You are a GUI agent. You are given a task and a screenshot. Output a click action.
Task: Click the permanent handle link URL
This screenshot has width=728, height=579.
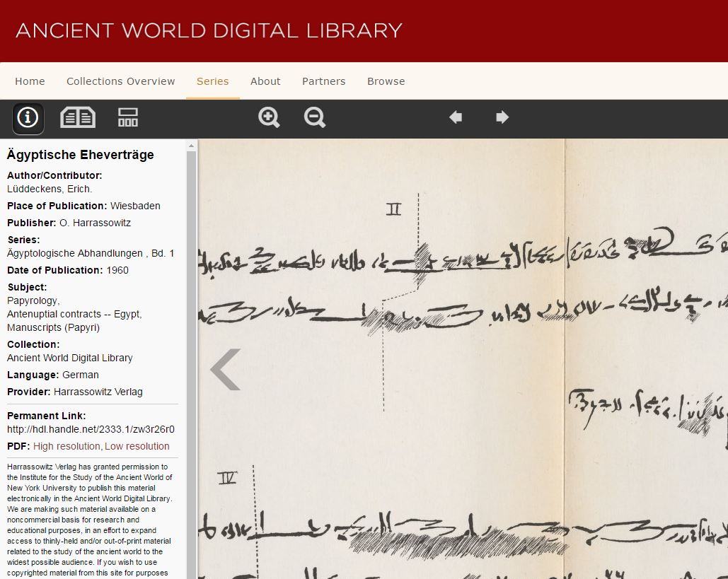click(91, 429)
